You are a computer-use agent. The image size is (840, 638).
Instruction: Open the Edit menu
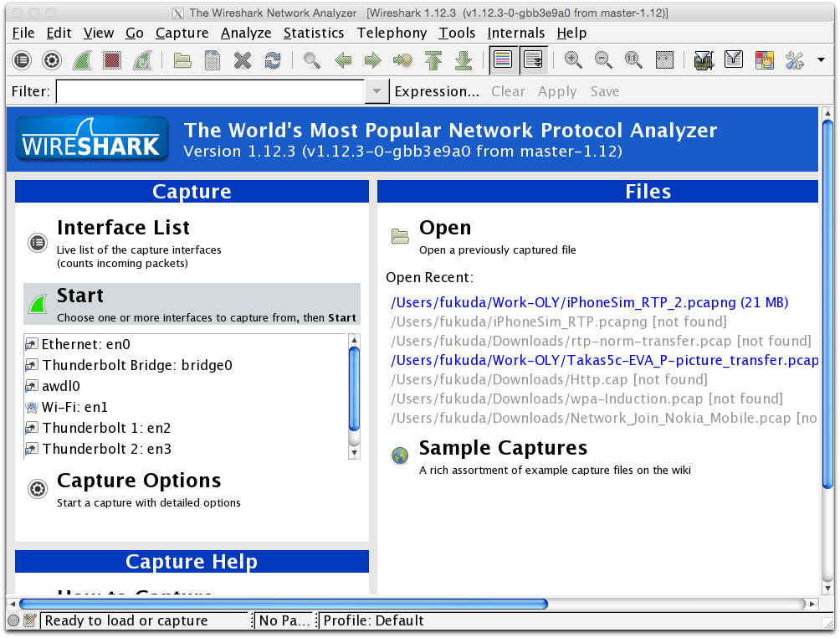(x=59, y=33)
